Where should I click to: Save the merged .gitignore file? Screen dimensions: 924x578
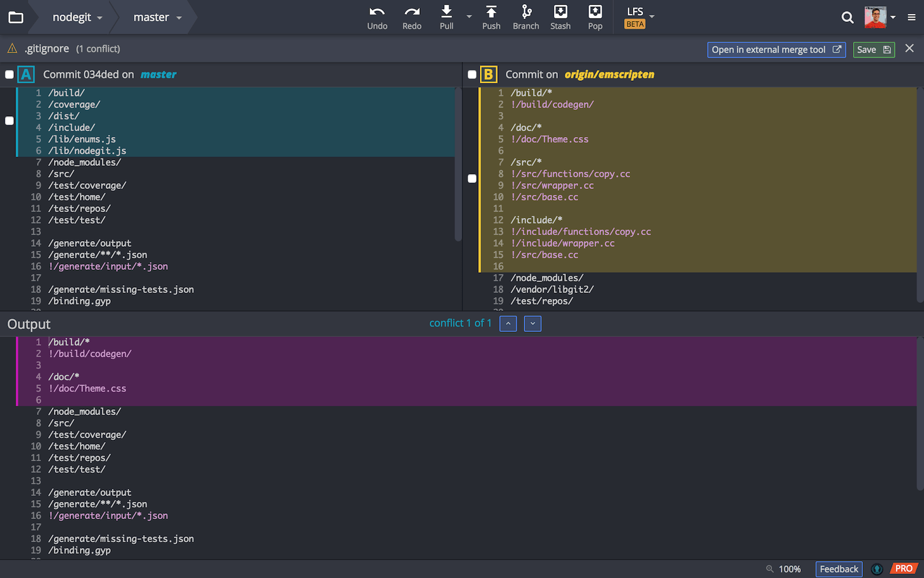873,49
